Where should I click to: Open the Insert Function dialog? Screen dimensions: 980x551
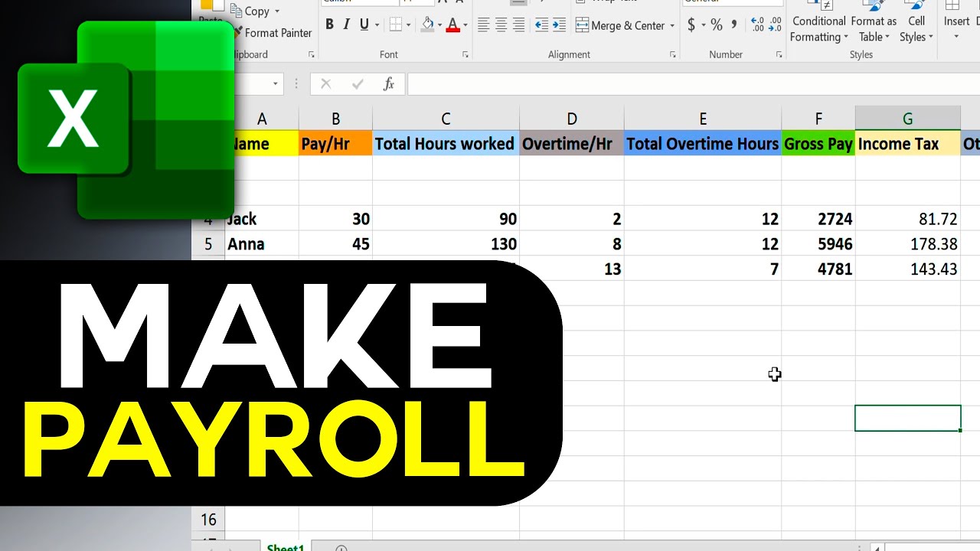(389, 84)
